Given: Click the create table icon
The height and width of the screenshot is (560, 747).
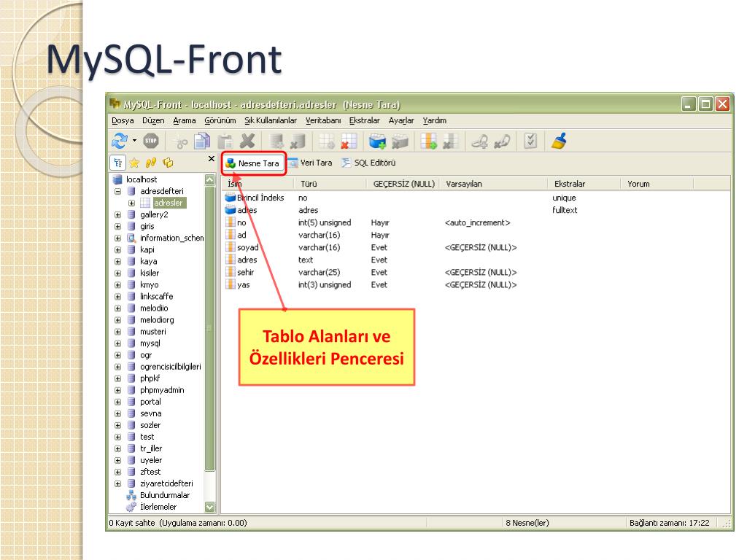Looking at the screenshot, I should 327,141.
